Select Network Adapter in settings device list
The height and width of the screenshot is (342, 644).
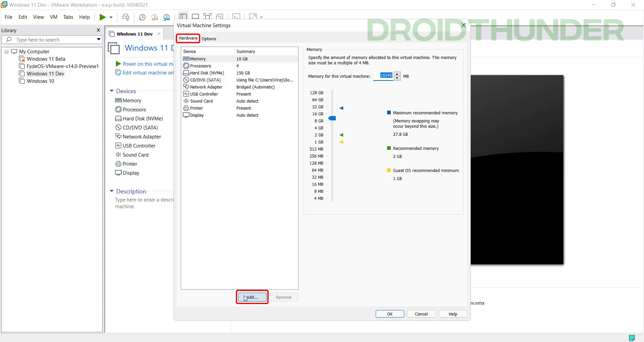tap(239, 87)
